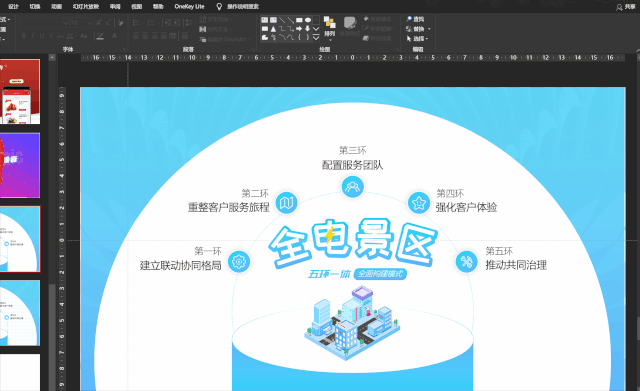This screenshot has width=640, height=391.
Task: Select the 推动共同治理 text on slide
Action: (x=516, y=265)
